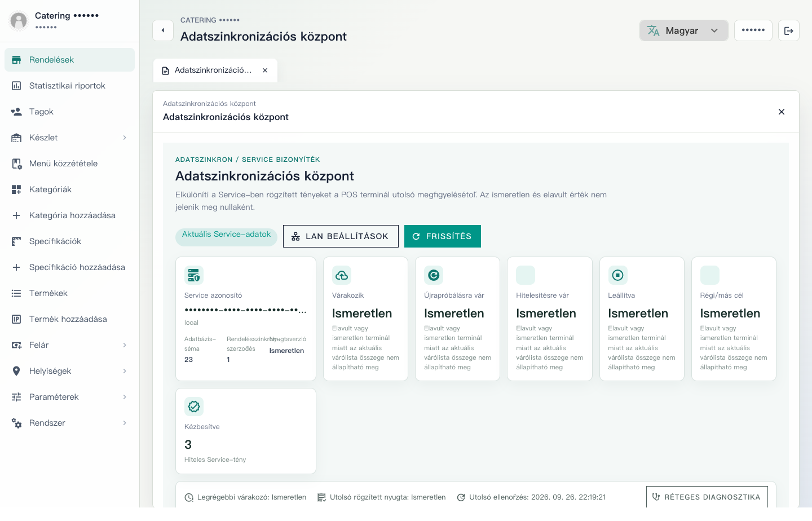Click the Service azonosító server icon

click(194, 275)
